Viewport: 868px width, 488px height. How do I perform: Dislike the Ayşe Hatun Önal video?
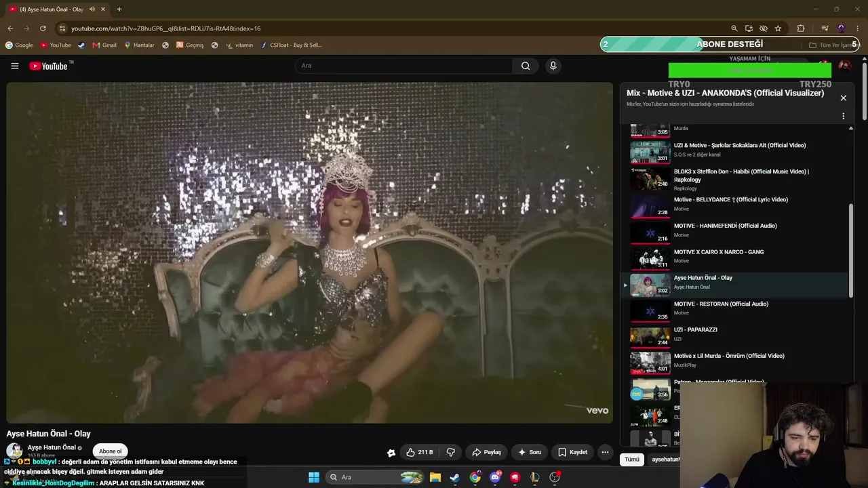[x=450, y=452]
